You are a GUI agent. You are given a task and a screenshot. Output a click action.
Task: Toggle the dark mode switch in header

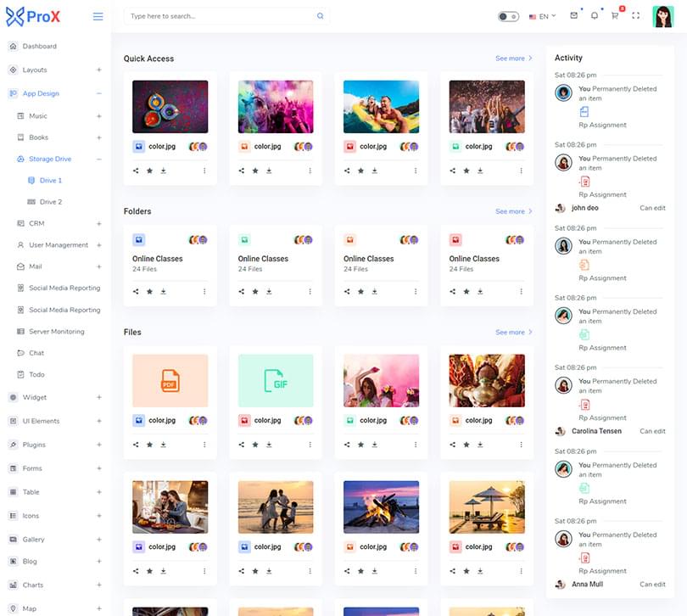click(508, 16)
